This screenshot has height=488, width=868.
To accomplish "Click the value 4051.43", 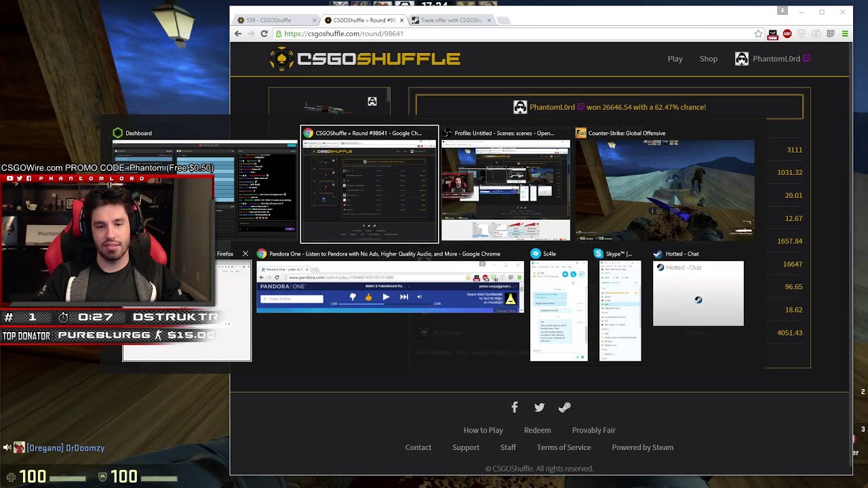I will coord(790,333).
